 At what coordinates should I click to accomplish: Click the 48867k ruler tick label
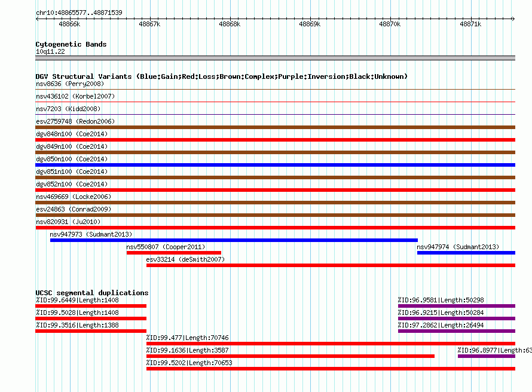tap(149, 24)
